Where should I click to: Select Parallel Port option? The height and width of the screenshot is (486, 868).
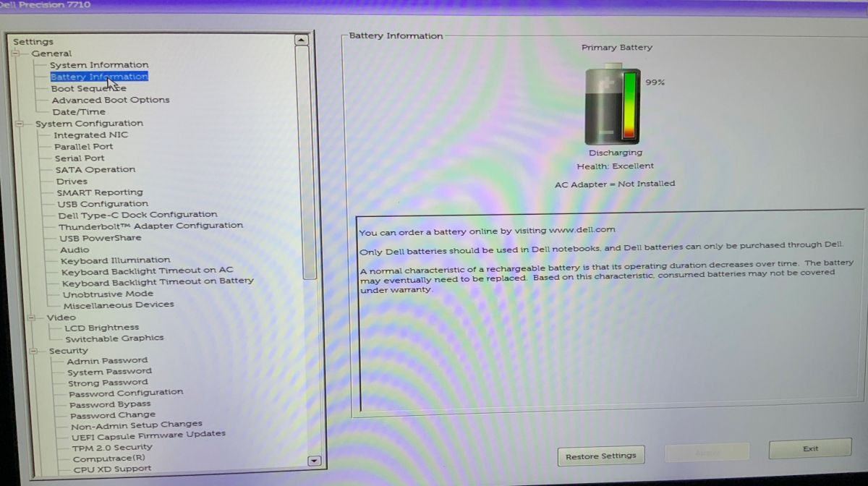click(83, 147)
